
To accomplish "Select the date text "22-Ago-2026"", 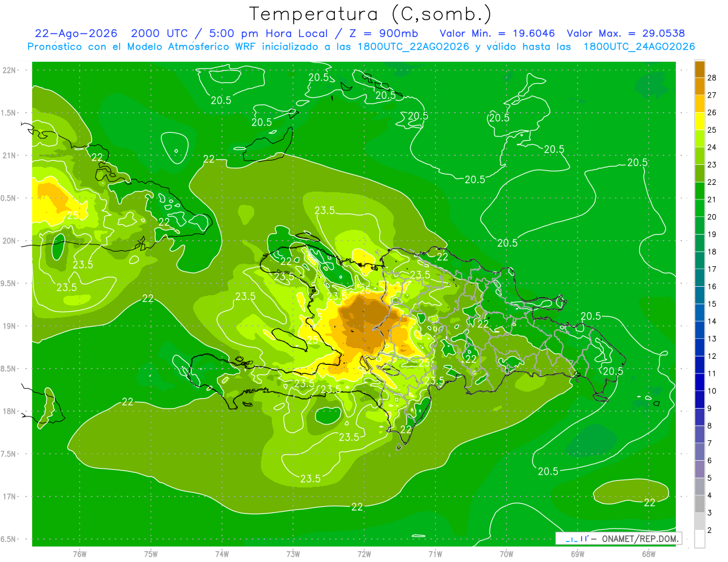I will (76, 33).
